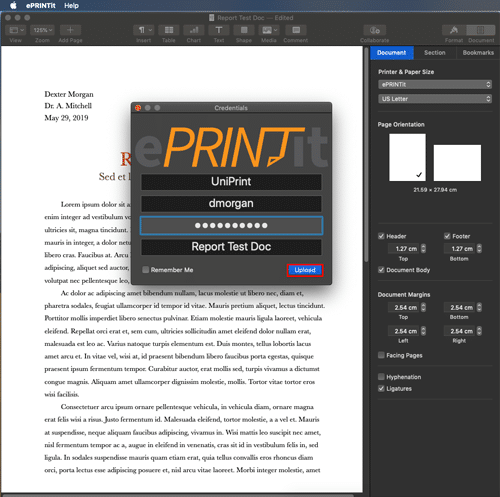The width and height of the screenshot is (500, 497).
Task: Click the Report Test Doc name field
Action: point(231,247)
